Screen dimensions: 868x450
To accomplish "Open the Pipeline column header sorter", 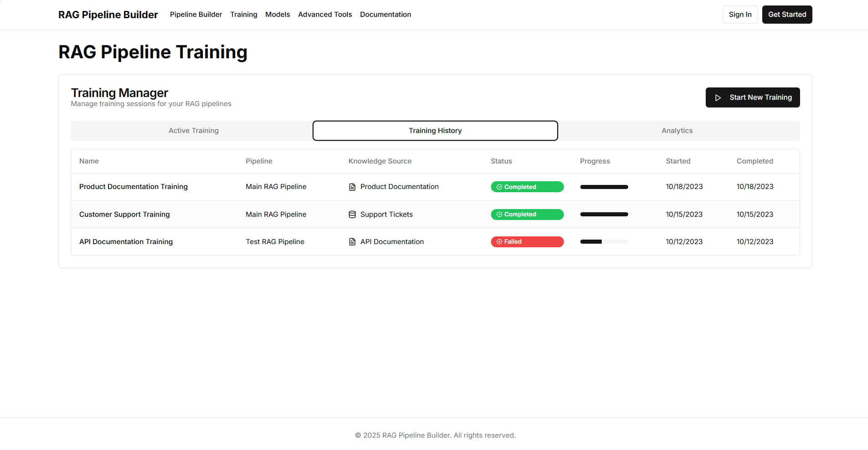I will (258, 161).
